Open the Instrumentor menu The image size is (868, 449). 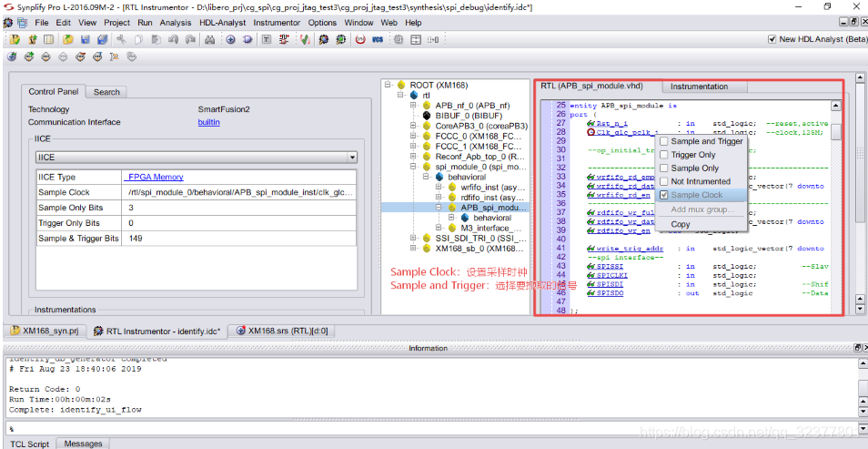[277, 23]
